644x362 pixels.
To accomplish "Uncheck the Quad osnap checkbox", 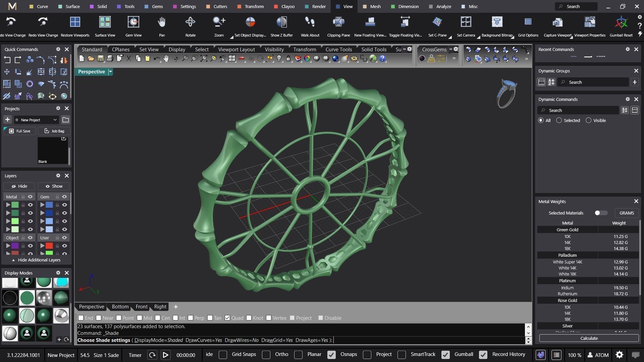I will (227, 318).
